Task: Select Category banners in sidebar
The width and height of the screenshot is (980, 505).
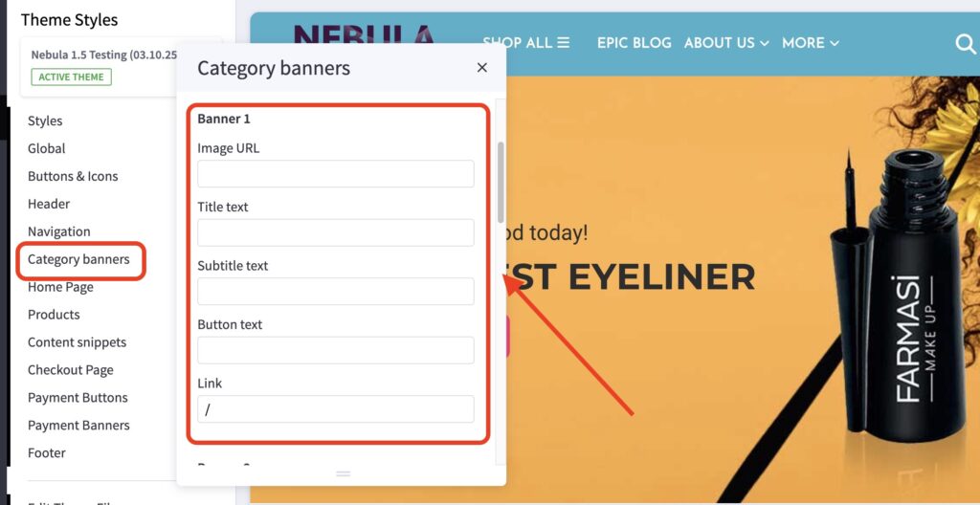Action: tap(78, 259)
